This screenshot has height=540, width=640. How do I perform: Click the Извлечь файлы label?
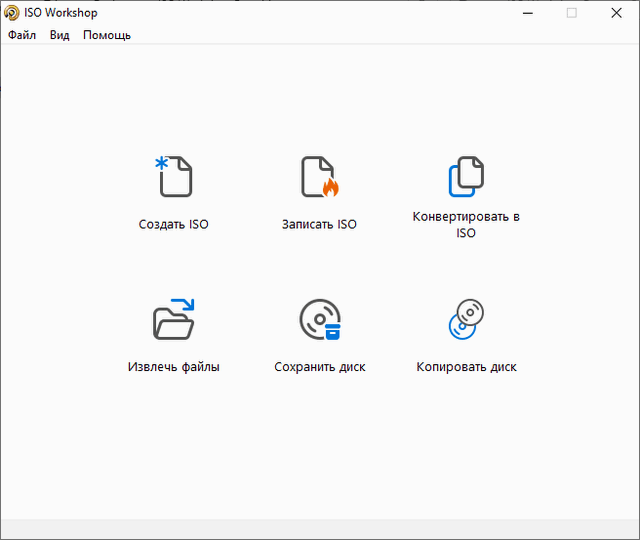pyautogui.click(x=174, y=367)
